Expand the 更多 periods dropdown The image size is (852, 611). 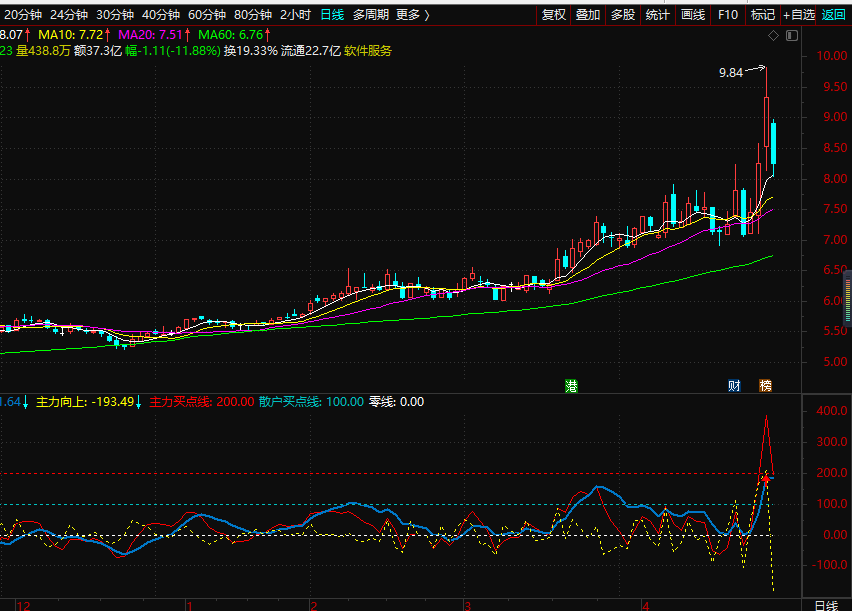tap(412, 15)
